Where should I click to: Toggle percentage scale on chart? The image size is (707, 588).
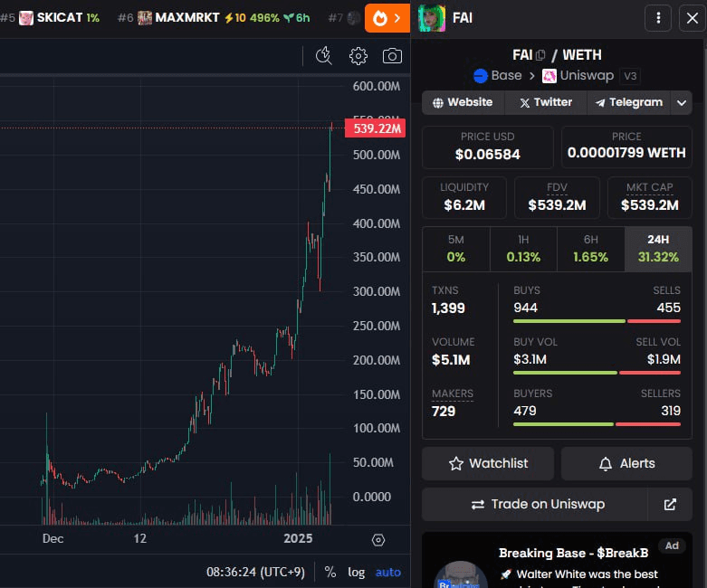330,572
